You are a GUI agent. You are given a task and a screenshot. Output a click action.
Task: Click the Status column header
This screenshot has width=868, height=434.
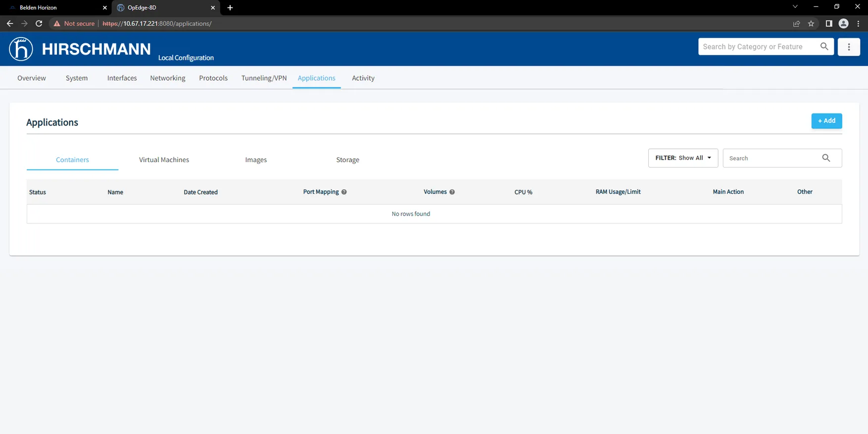pos(38,192)
